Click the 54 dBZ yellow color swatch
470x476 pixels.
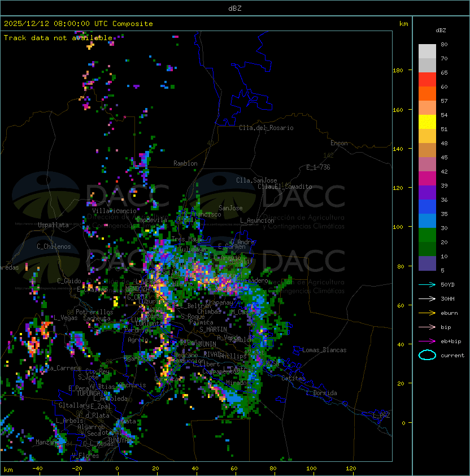pos(427,122)
